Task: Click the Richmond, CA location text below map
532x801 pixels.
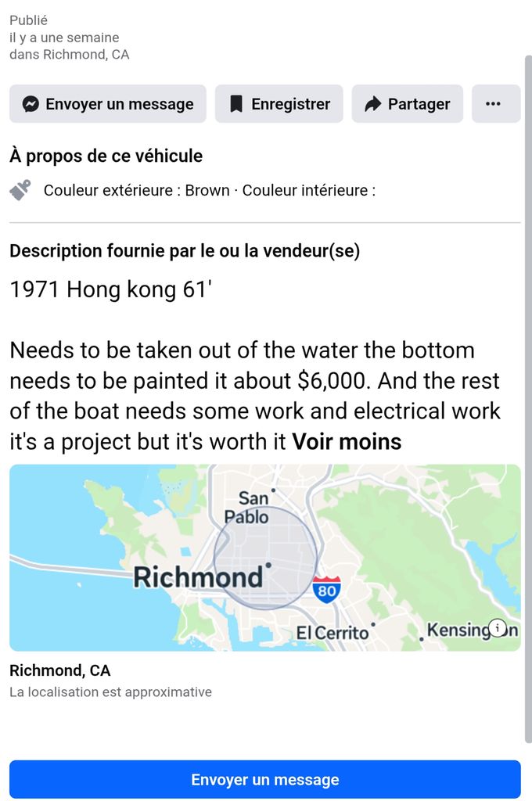Action: 59,670
